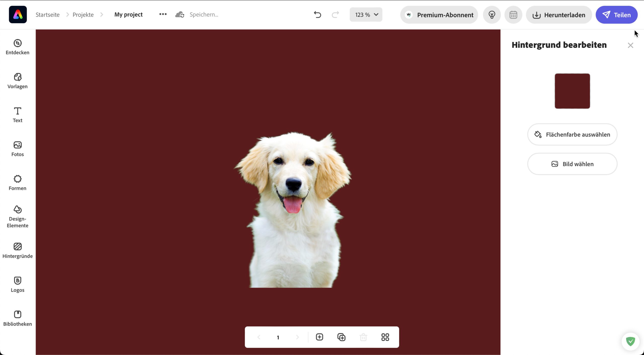Click the undo arrow

point(317,15)
